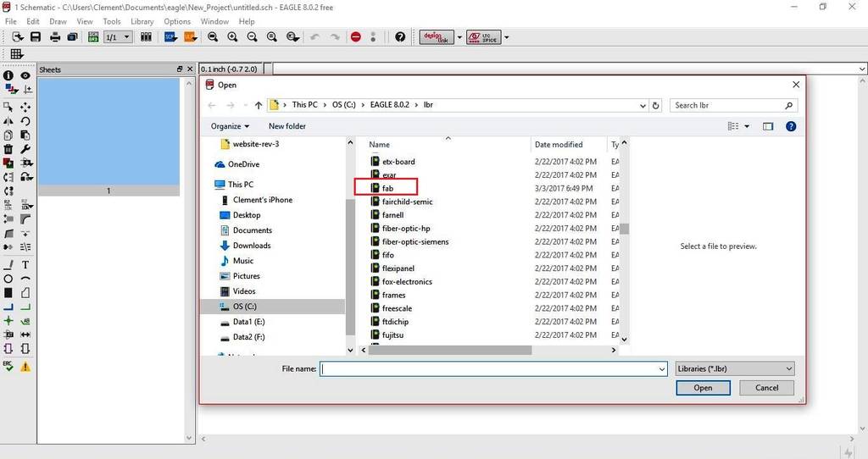Open the Grid settings icon

click(17, 53)
